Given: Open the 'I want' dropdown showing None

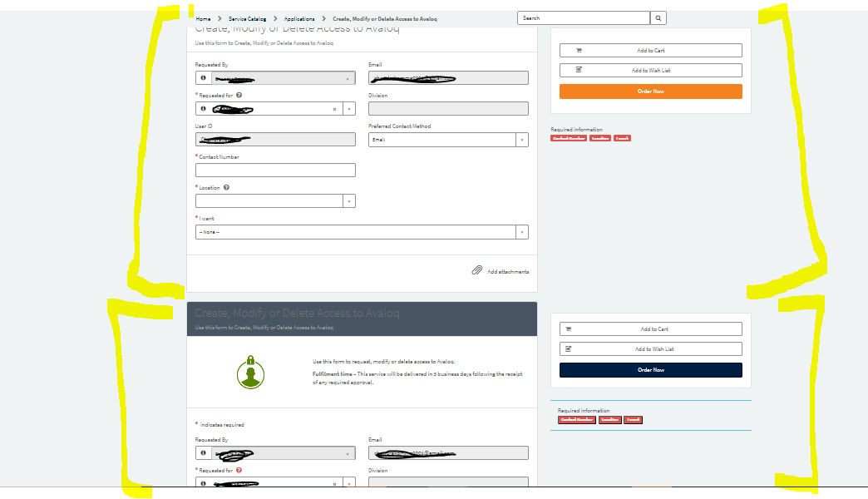Looking at the screenshot, I should tap(362, 232).
